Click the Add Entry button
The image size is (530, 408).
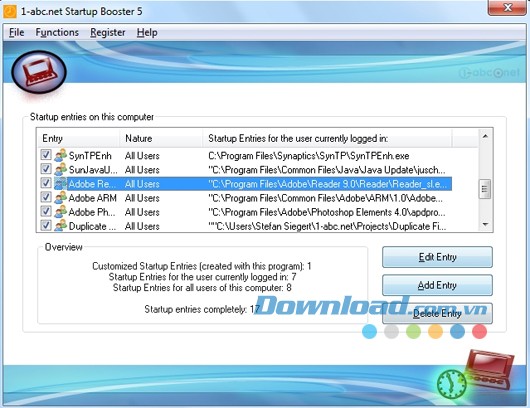point(437,285)
